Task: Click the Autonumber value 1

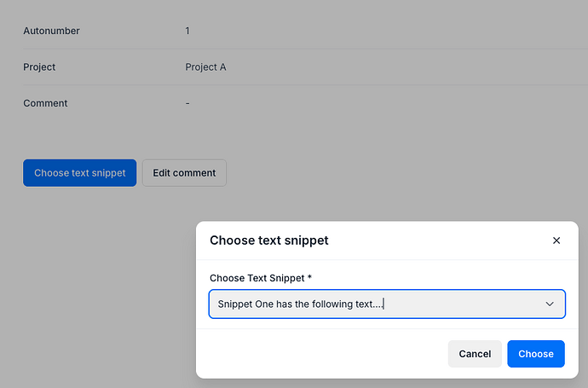Action: tap(187, 31)
